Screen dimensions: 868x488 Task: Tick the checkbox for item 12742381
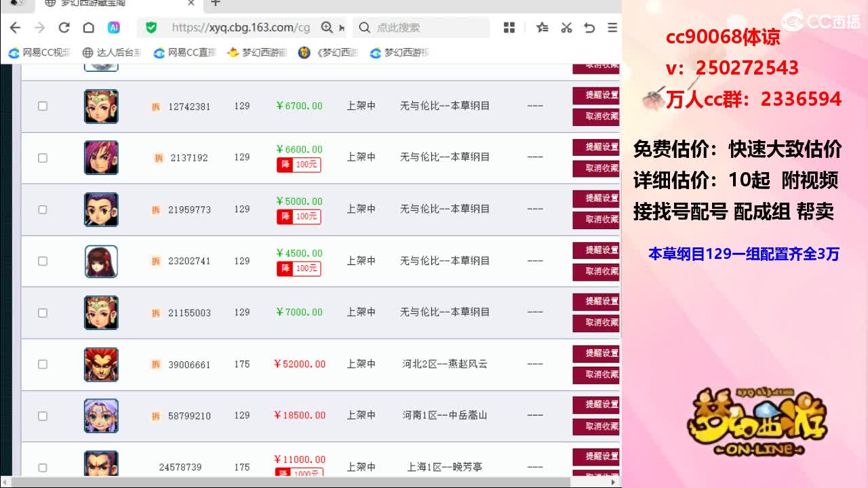[43, 106]
